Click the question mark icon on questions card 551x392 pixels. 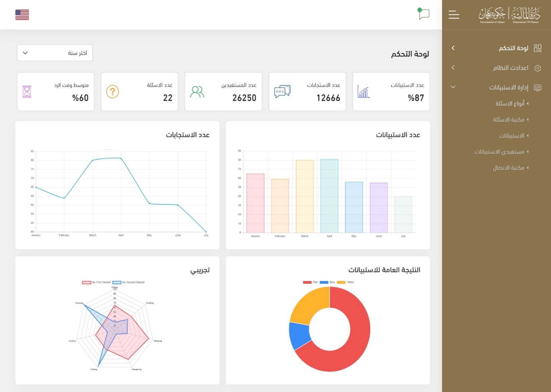coord(113,91)
